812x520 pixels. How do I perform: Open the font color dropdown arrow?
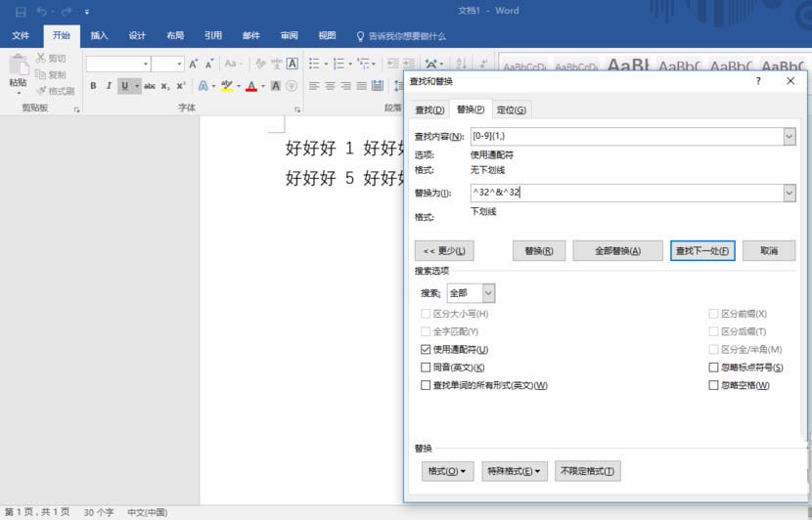pyautogui.click(x=262, y=86)
